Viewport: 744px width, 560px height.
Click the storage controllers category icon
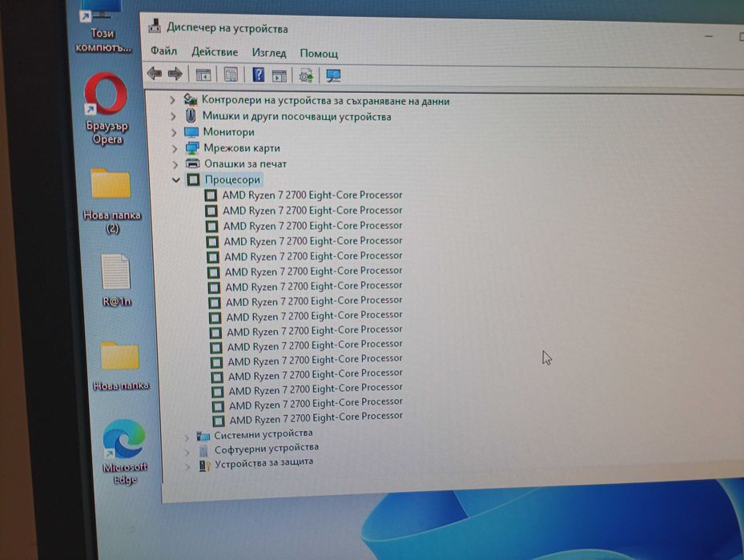pyautogui.click(x=191, y=99)
